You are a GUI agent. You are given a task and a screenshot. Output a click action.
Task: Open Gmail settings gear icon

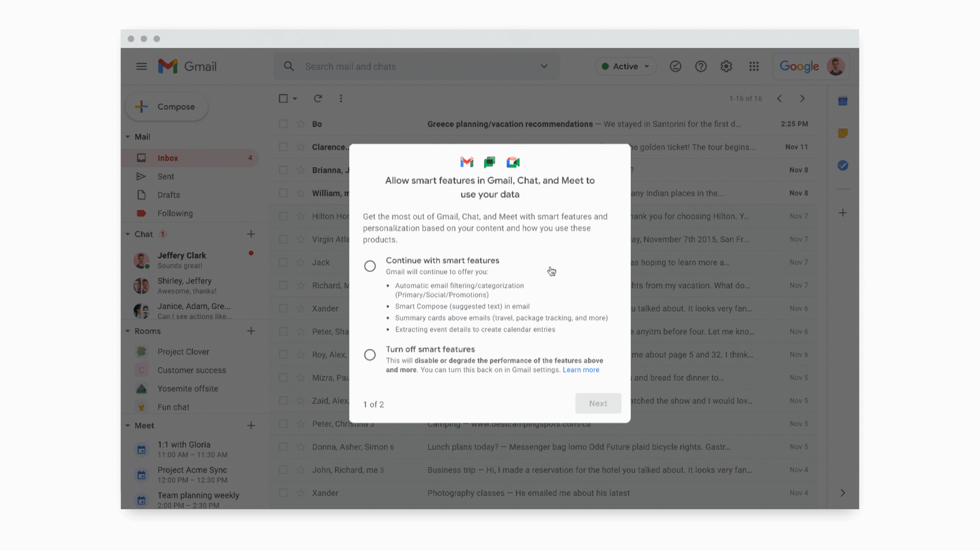pyautogui.click(x=726, y=66)
